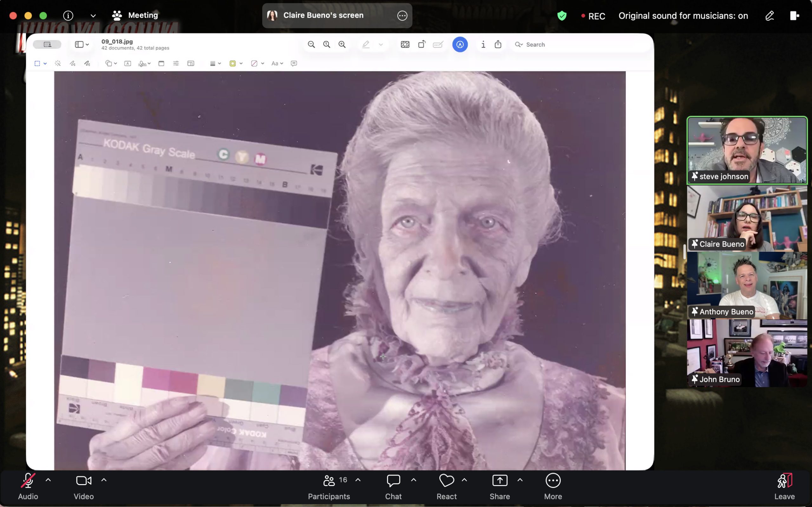Viewport: 812px width, 507px height.
Task: Open the search options magnifier dropdown
Action: click(519, 44)
